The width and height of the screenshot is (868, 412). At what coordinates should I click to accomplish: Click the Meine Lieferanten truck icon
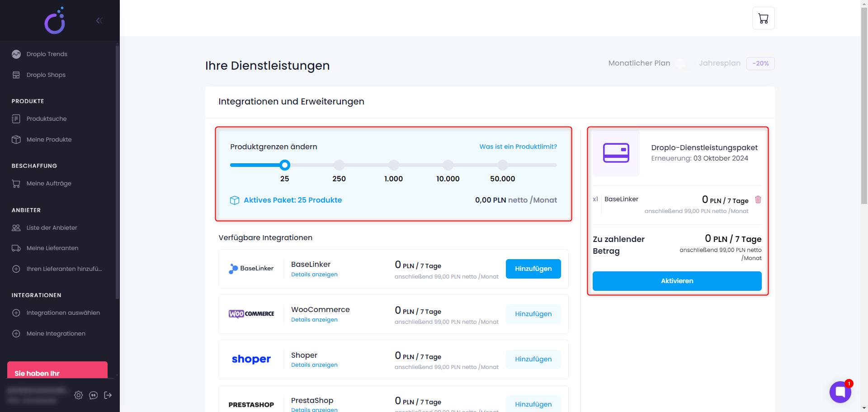point(16,248)
